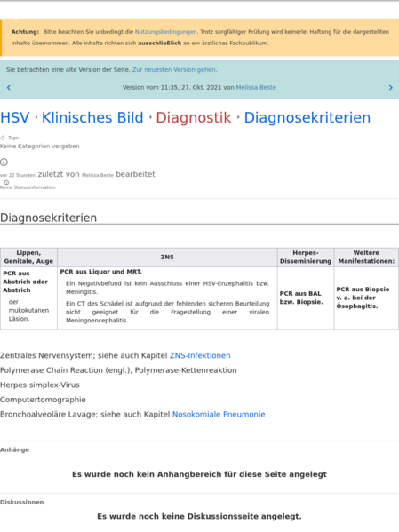Image resolution: width=399 pixels, height=532 pixels.
Task: Follow Zur neuesten Version gehen link
Action: click(174, 69)
